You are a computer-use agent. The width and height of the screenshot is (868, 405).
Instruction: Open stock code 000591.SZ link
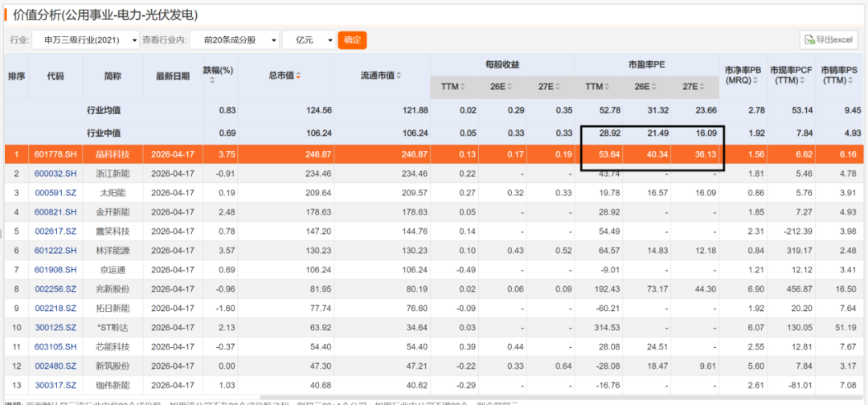pyautogui.click(x=55, y=193)
